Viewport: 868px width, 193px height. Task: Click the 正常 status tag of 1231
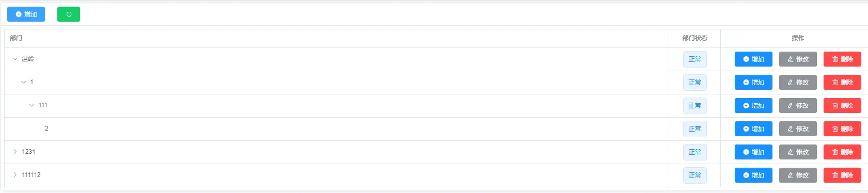(695, 152)
